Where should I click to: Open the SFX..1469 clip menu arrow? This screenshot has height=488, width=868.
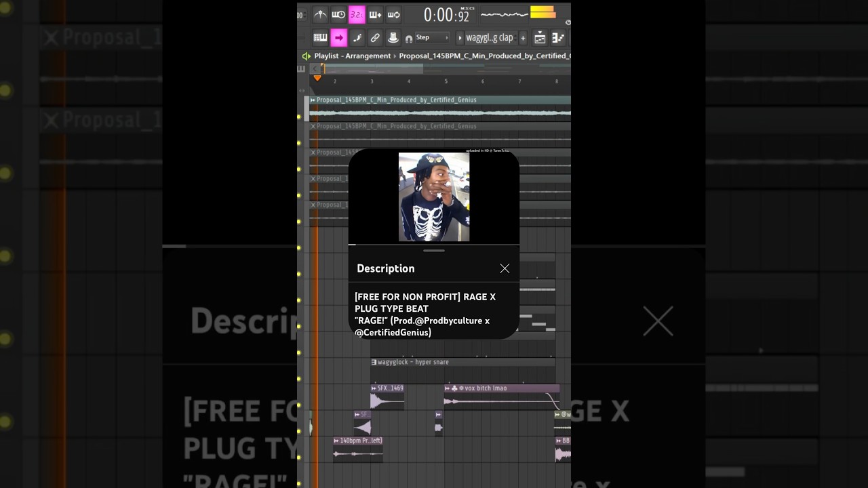tap(374, 388)
